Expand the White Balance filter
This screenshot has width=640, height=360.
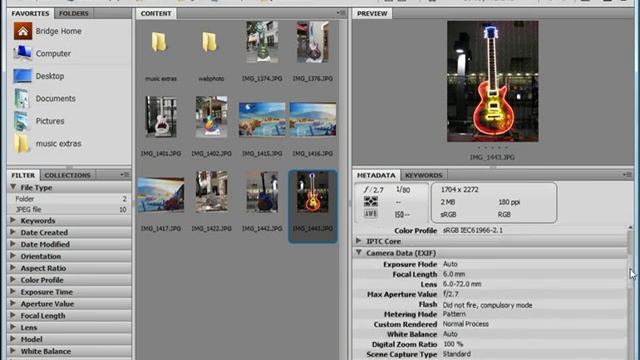point(13,351)
